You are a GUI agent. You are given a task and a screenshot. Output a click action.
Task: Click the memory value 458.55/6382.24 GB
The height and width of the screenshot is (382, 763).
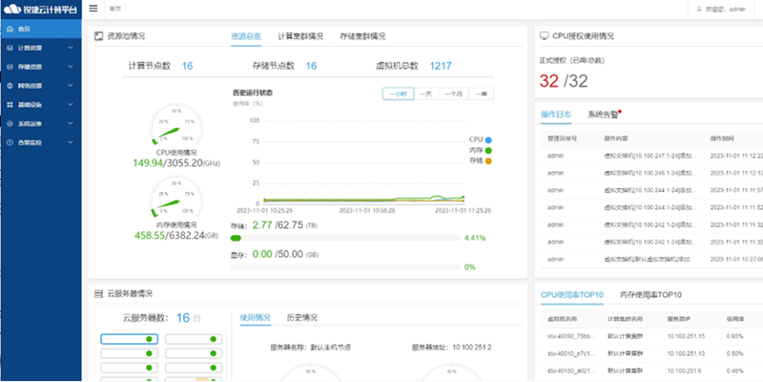[176, 236]
